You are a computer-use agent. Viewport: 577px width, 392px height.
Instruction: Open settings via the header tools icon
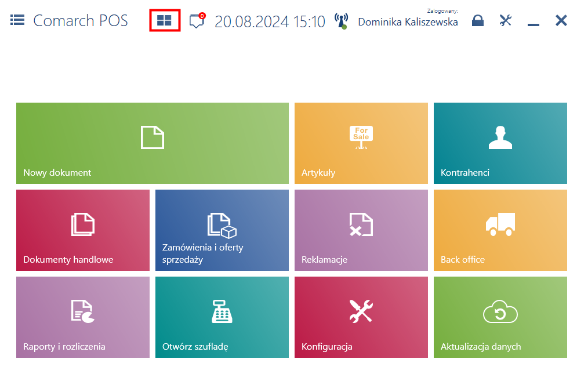tap(506, 20)
